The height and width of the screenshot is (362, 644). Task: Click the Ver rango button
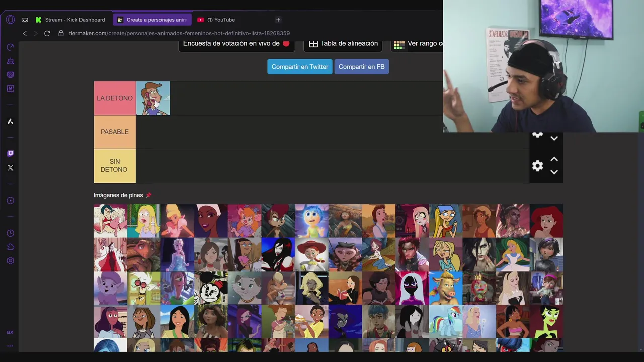tap(418, 45)
